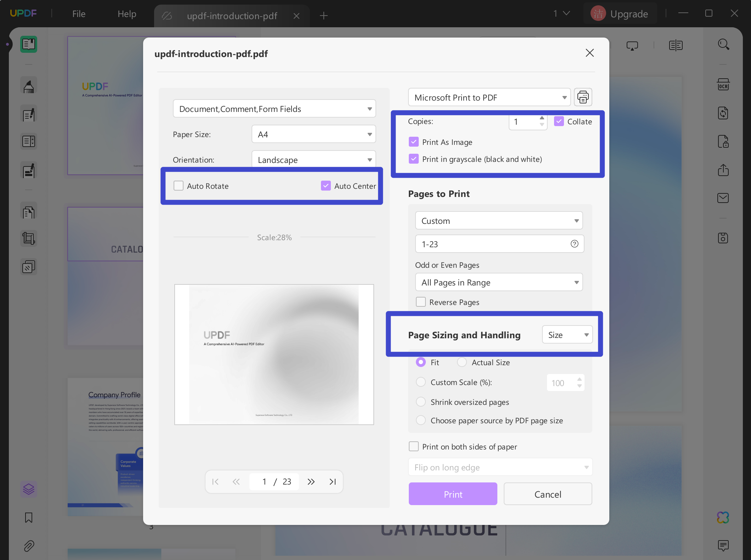Click the copies up stepper arrow

tap(542, 118)
